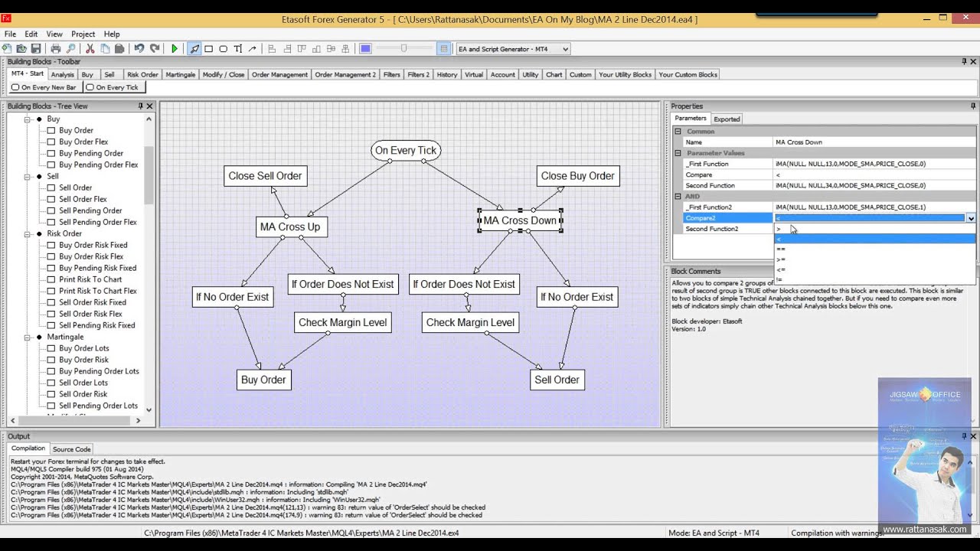Tick the Buy Order checkbox
The width and height of the screenshot is (980, 551).
51,131
